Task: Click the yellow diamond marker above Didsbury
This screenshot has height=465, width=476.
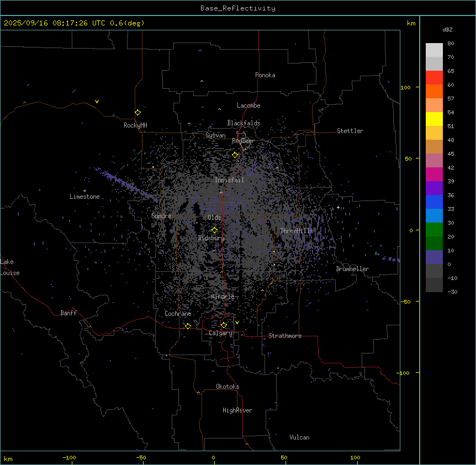Action: coord(214,230)
